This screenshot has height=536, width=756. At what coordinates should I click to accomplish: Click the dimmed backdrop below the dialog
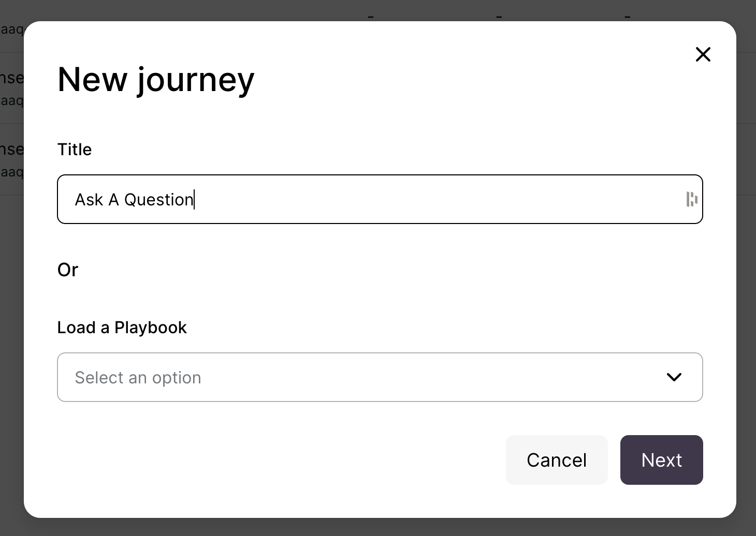378,527
